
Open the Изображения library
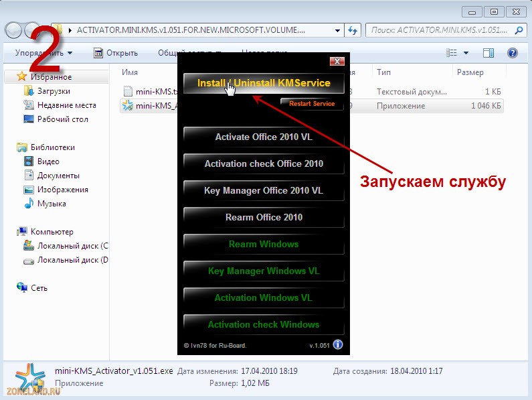click(x=62, y=190)
